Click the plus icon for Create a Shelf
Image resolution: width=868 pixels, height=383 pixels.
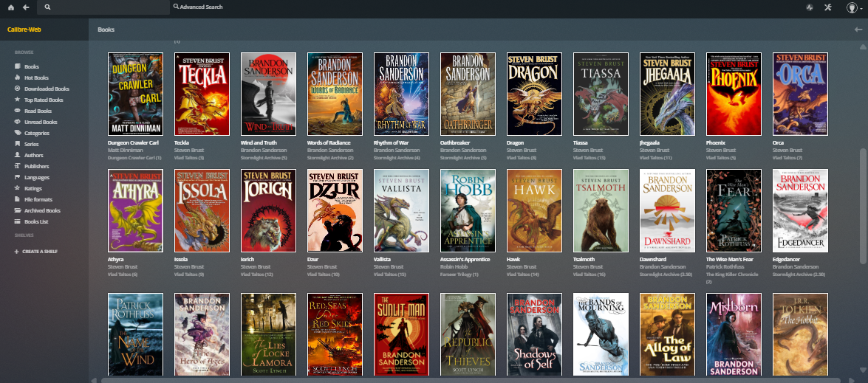point(16,252)
